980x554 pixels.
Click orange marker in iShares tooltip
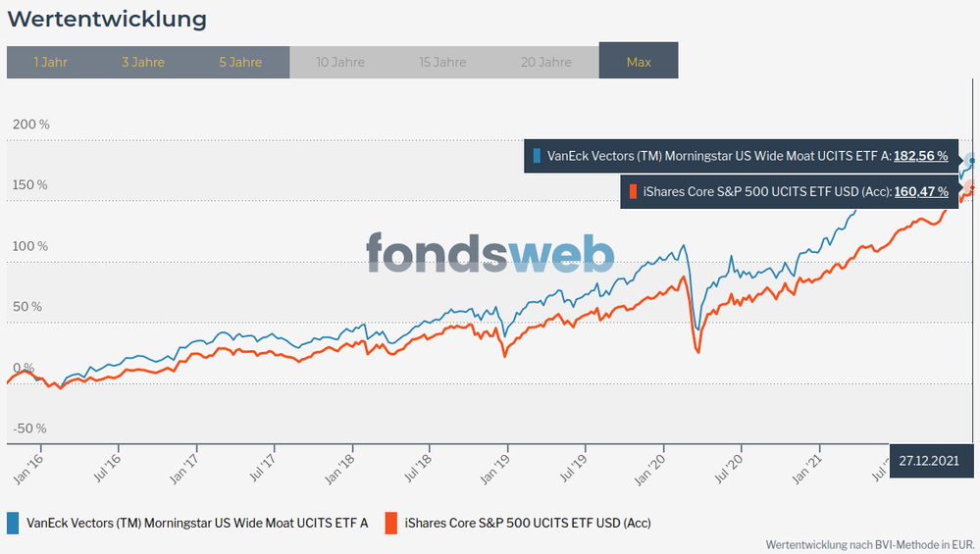(634, 192)
